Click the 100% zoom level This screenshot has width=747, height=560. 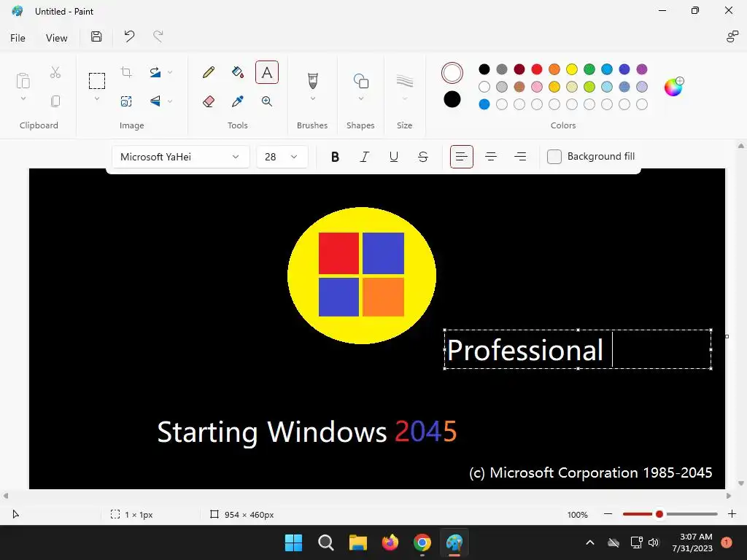pyautogui.click(x=578, y=515)
